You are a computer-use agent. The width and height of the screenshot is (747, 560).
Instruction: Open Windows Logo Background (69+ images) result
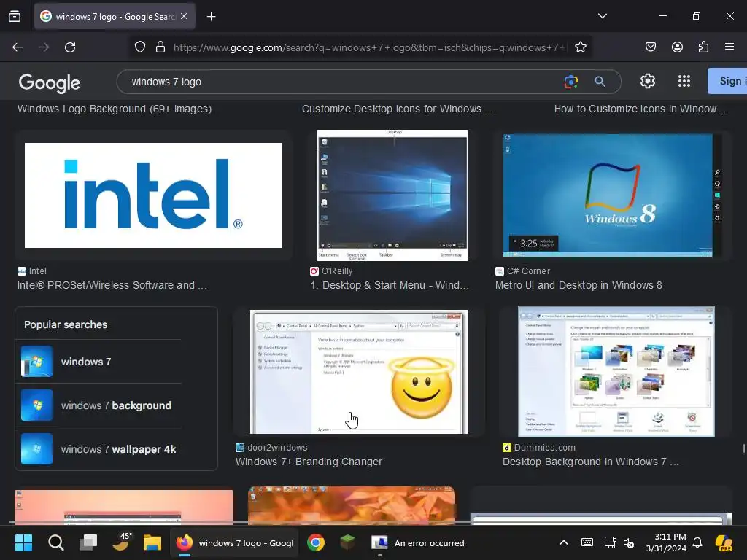pos(115,109)
